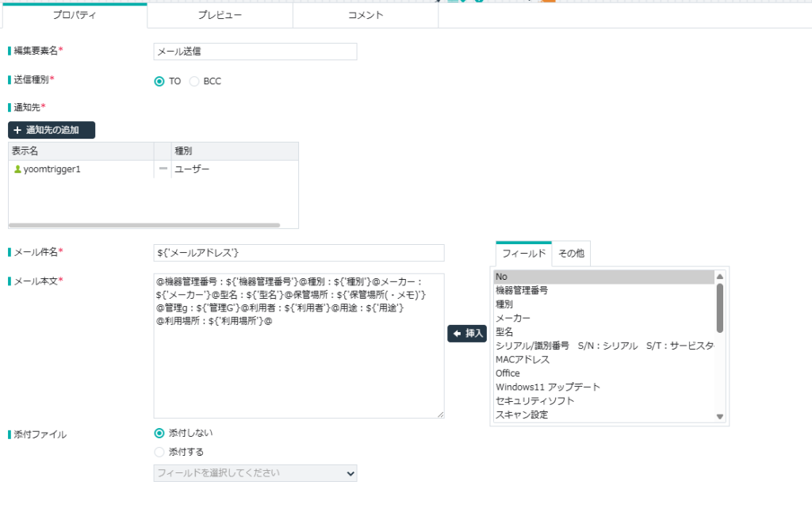The width and height of the screenshot is (812, 516).
Task: Click the 通知先の追加 plus button
Action: click(52, 130)
